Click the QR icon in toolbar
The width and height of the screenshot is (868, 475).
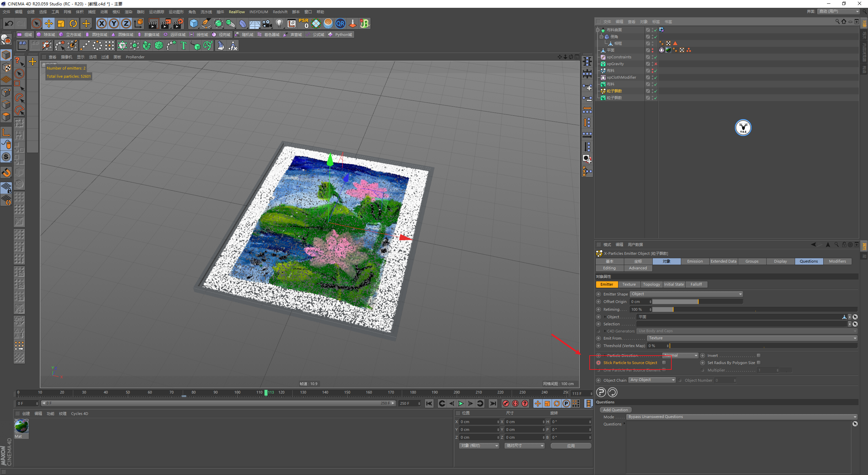[340, 23]
